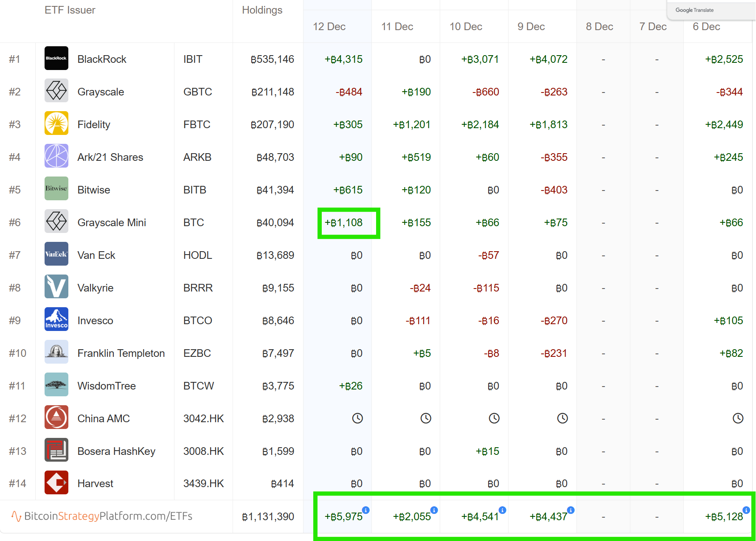Select the 6 Dec column header
The height and width of the screenshot is (541, 756).
707,27
